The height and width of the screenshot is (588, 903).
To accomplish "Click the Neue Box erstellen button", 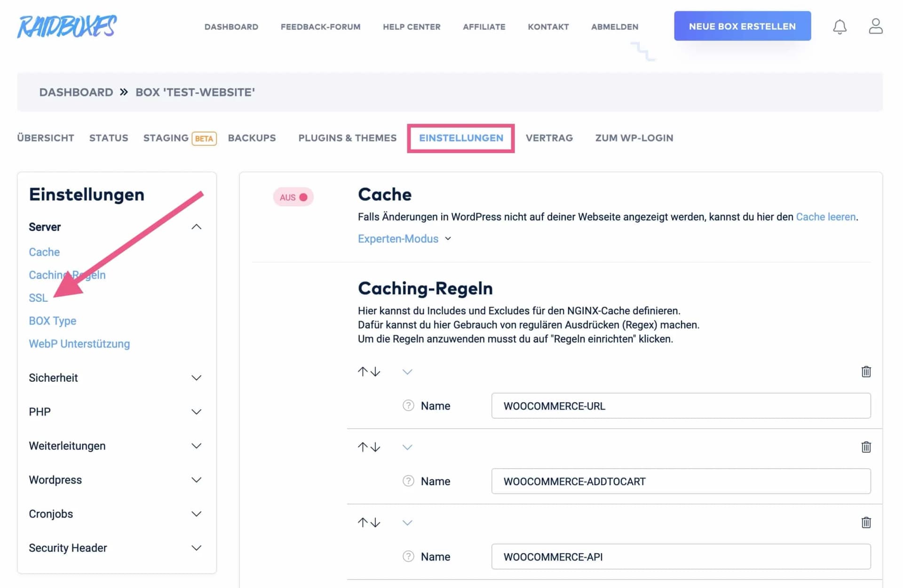I will click(x=742, y=26).
